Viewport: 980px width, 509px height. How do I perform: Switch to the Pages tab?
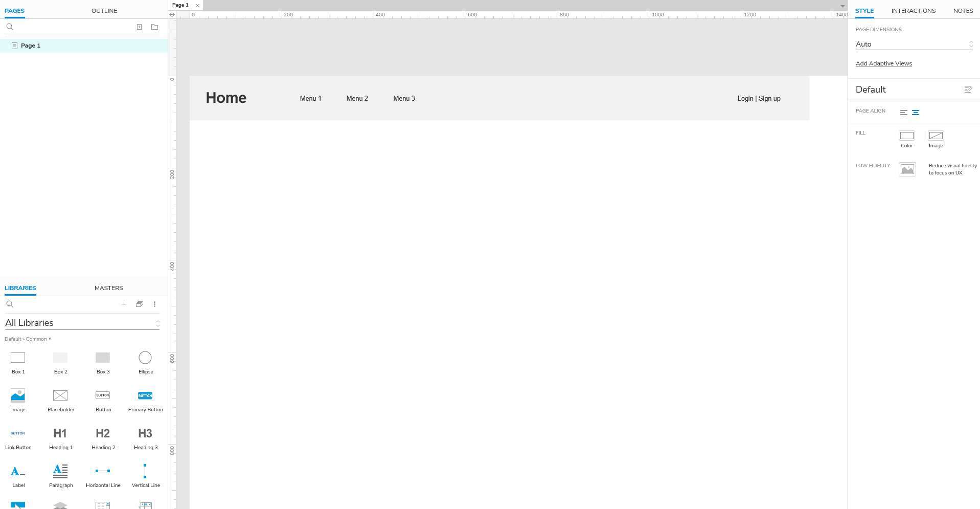tap(14, 11)
